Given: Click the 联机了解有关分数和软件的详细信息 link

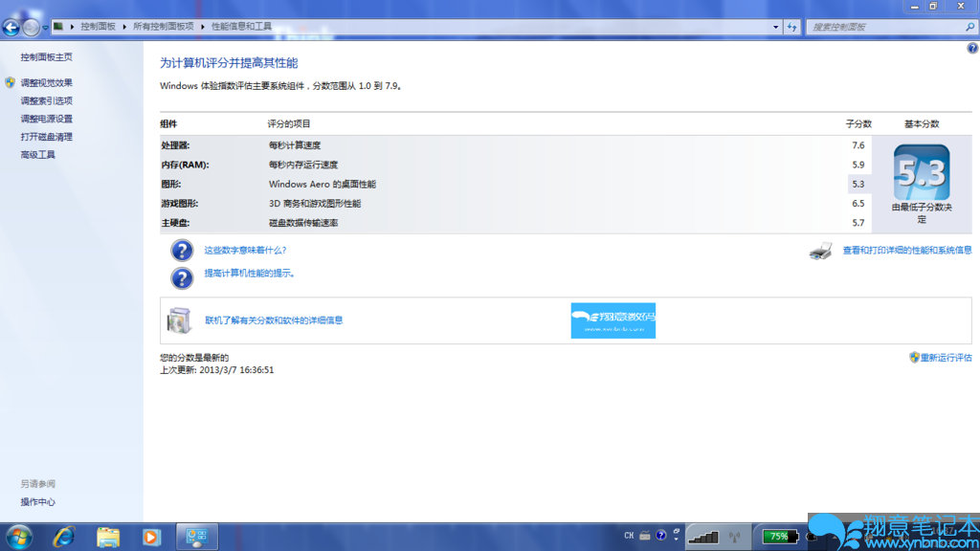Looking at the screenshot, I should [274, 320].
